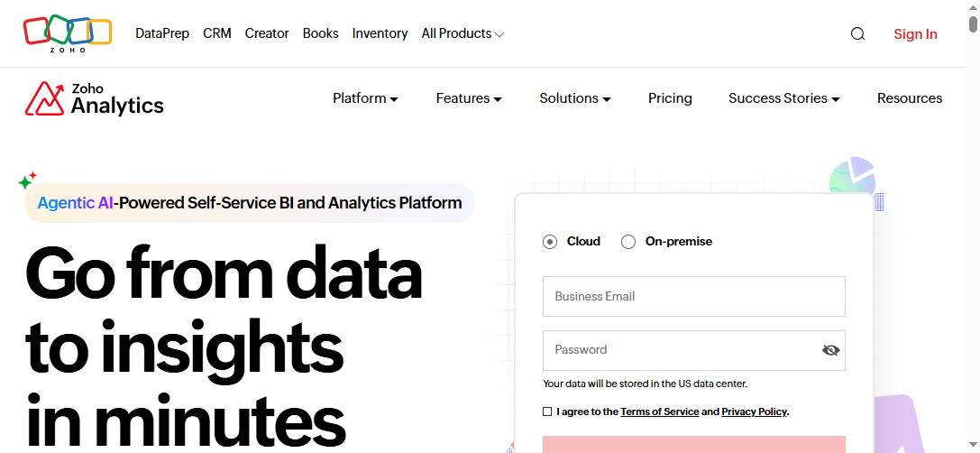Select the Cloud radio button

pyautogui.click(x=550, y=242)
